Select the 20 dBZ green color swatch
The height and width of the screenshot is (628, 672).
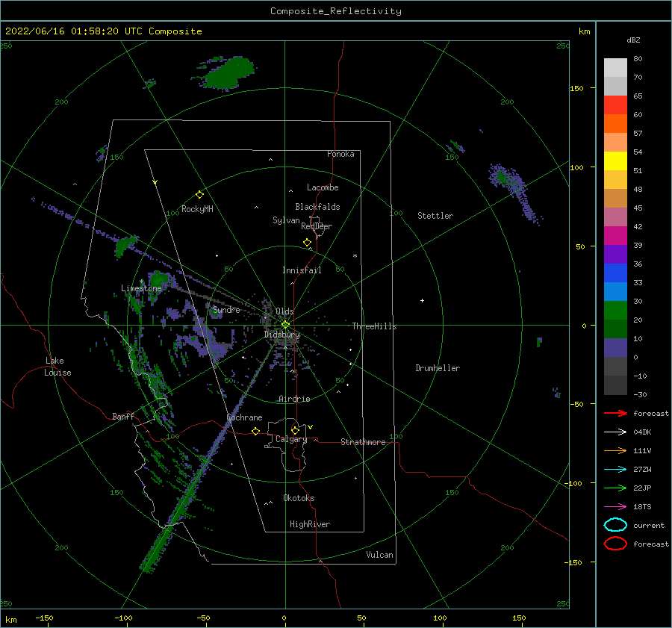615,311
